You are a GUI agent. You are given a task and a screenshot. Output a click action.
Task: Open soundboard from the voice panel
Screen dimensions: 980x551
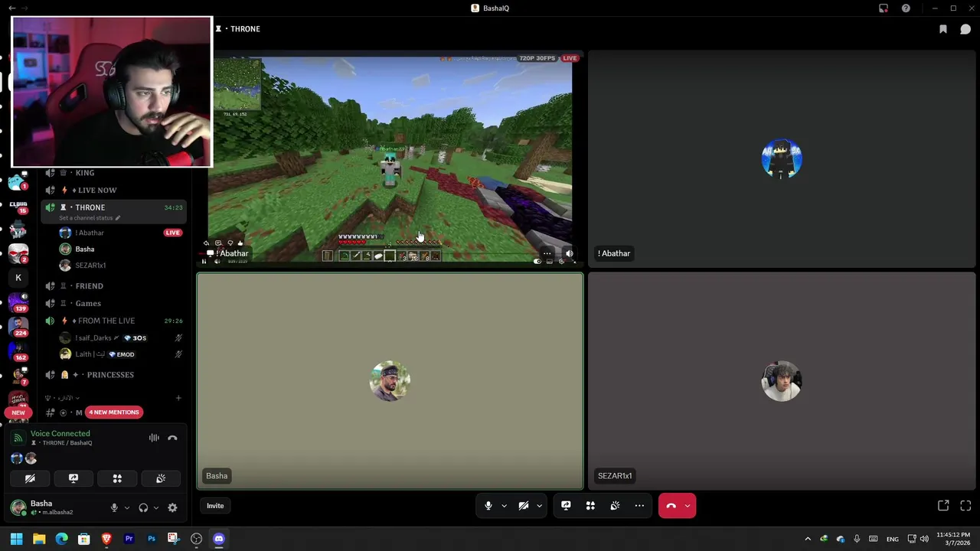tap(161, 478)
